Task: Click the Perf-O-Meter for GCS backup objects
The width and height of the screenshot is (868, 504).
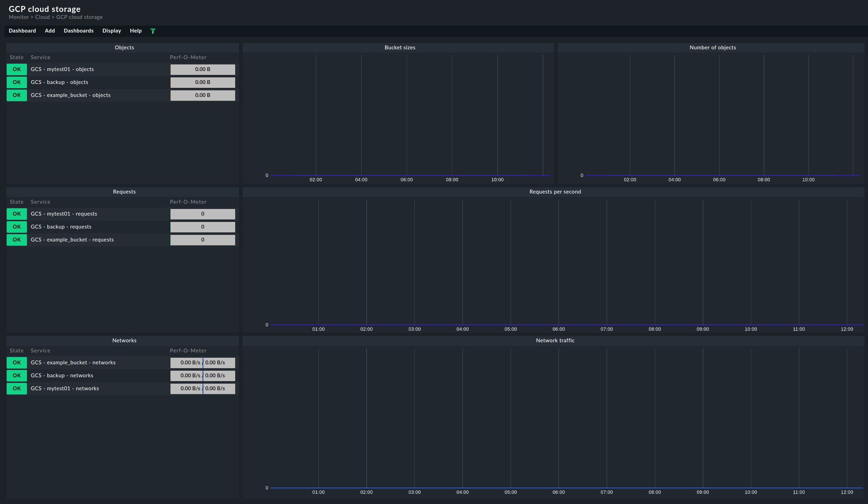Action: click(202, 82)
